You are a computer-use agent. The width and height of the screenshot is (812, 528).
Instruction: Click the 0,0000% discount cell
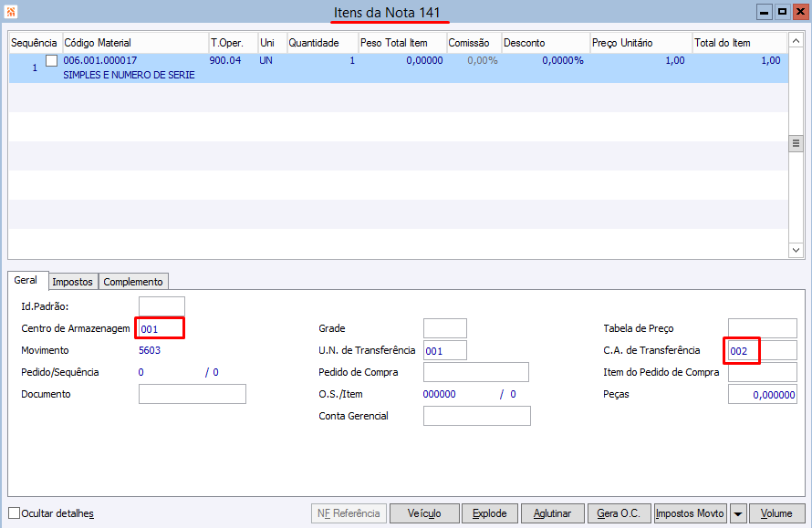tap(563, 60)
